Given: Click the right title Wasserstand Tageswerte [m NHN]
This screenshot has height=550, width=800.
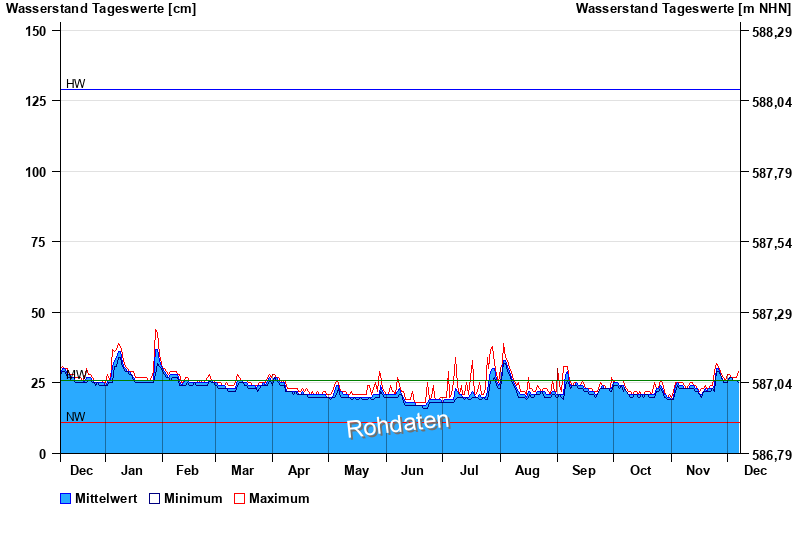Looking at the screenshot, I should pos(685,9).
